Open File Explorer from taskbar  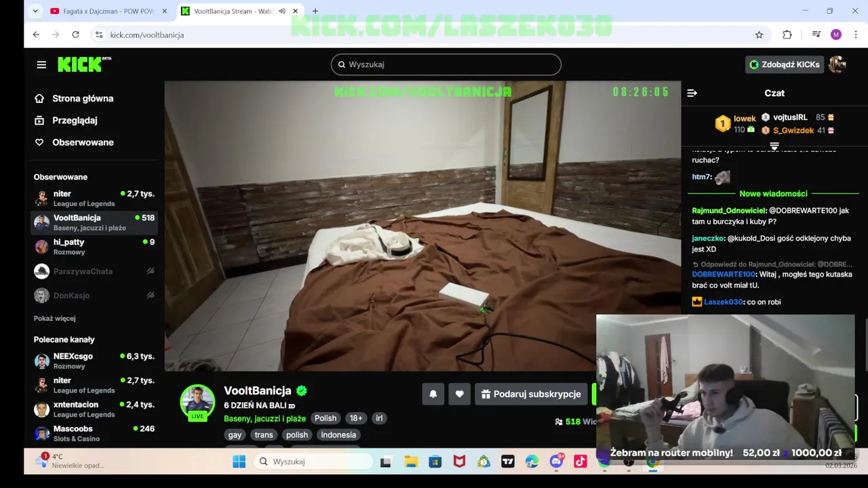click(411, 462)
